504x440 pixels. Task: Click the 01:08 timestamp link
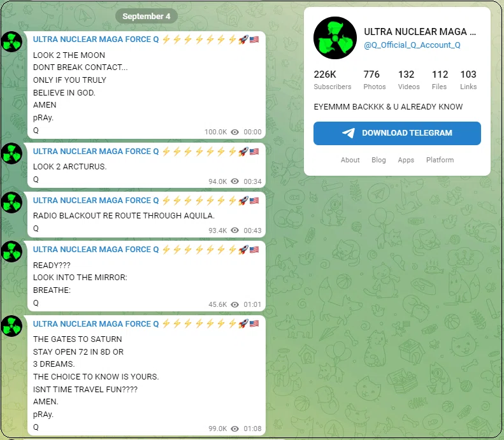click(x=252, y=429)
